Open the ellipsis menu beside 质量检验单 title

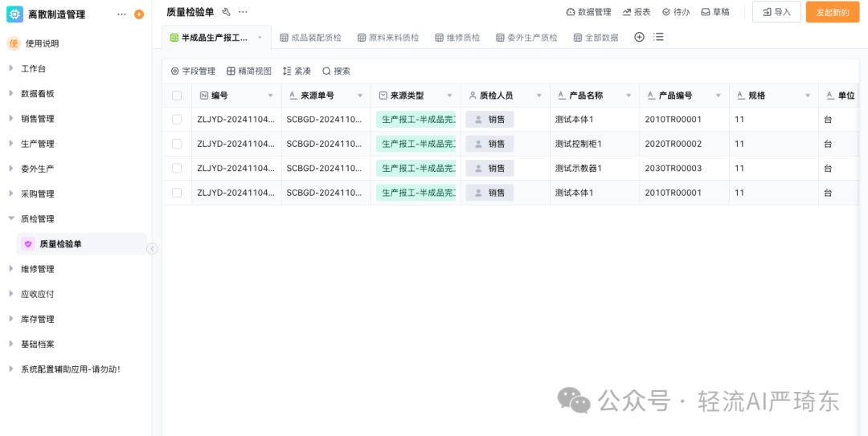(x=243, y=11)
